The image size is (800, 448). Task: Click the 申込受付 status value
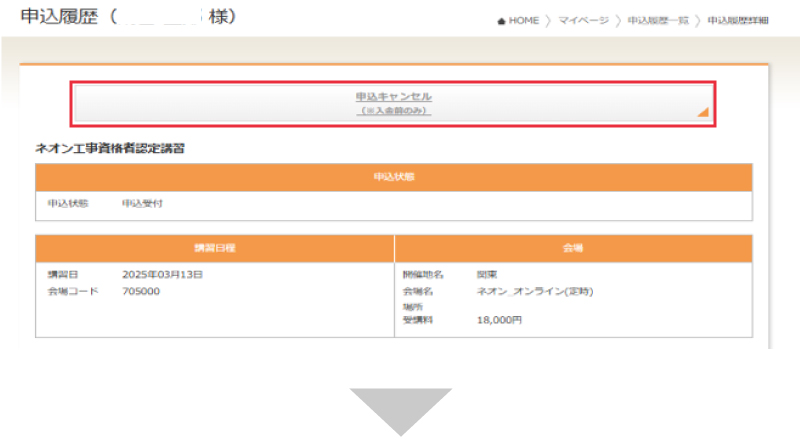click(x=142, y=203)
